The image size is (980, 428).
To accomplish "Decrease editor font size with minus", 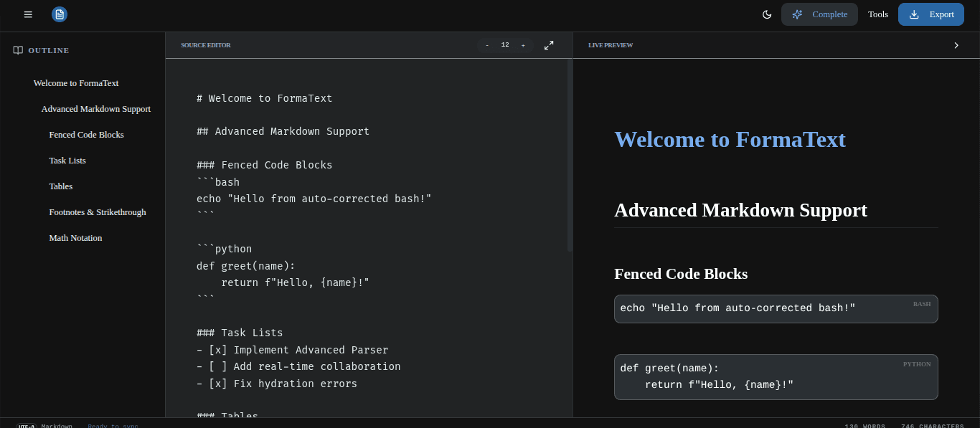I will (x=487, y=45).
